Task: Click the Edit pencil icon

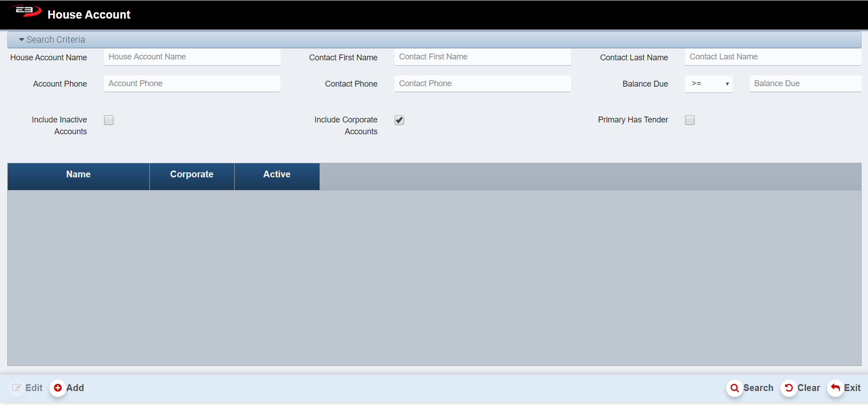Action: click(17, 388)
